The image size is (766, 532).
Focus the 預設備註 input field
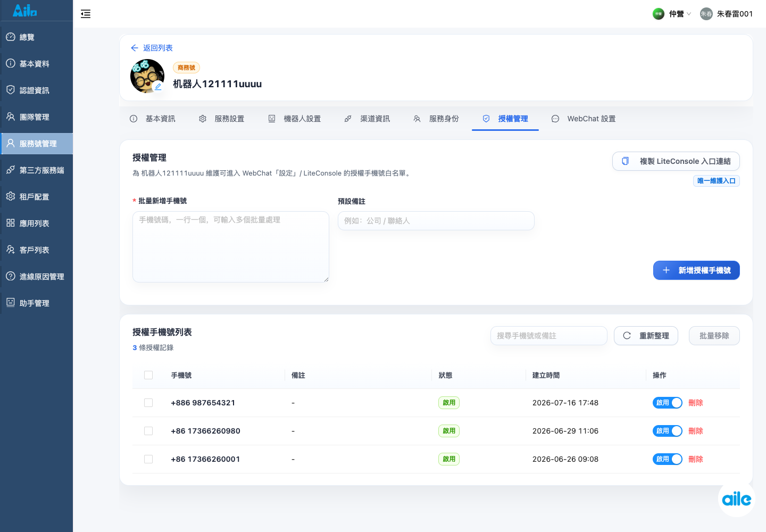436,221
